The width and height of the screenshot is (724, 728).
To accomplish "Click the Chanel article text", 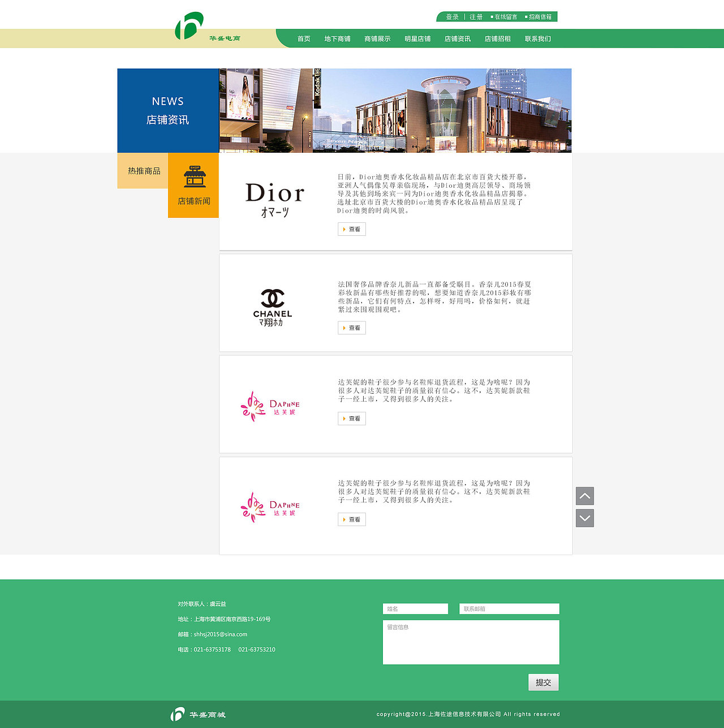I will 434,297.
